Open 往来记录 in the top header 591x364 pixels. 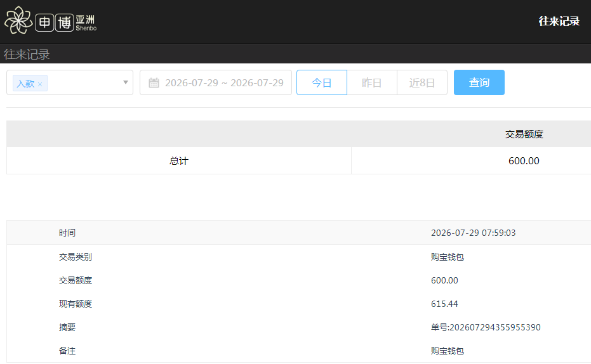[559, 21]
